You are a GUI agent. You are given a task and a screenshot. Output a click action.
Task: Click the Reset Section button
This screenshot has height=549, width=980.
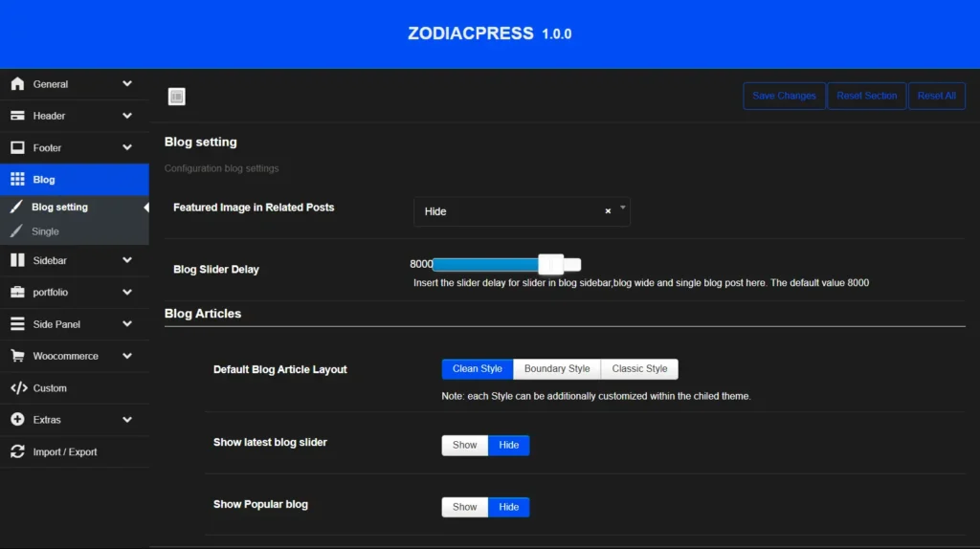[866, 96]
